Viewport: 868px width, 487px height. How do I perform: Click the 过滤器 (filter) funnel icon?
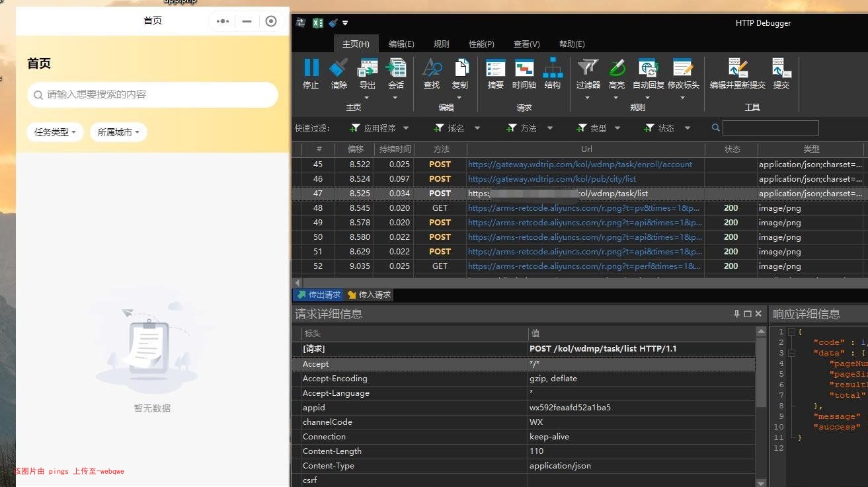click(588, 67)
